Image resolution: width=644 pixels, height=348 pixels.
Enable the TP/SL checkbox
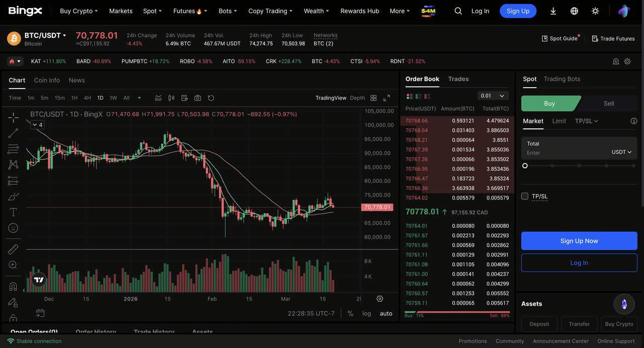coord(525,196)
